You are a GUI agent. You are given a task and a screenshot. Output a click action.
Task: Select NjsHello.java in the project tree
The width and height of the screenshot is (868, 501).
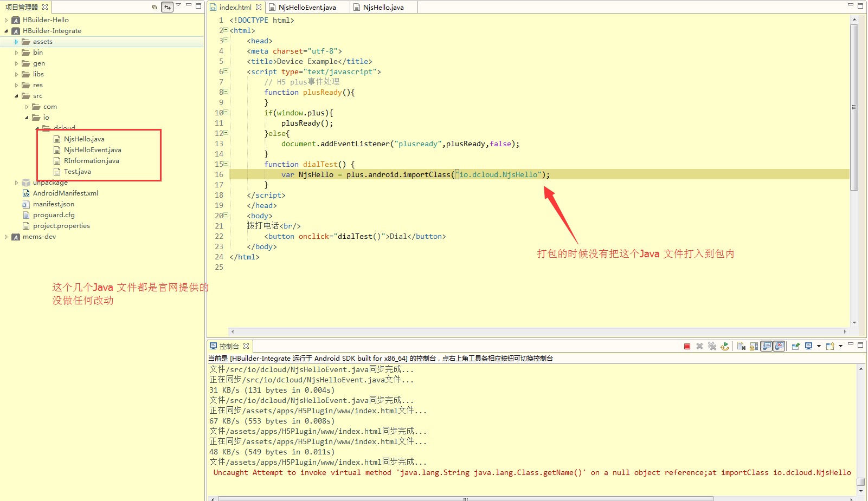(x=84, y=139)
